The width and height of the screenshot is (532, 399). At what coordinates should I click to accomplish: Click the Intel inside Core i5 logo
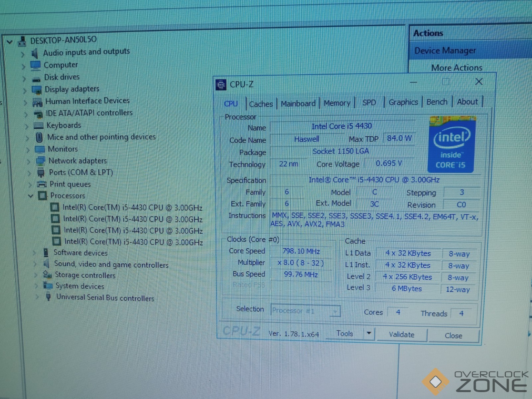[452, 144]
